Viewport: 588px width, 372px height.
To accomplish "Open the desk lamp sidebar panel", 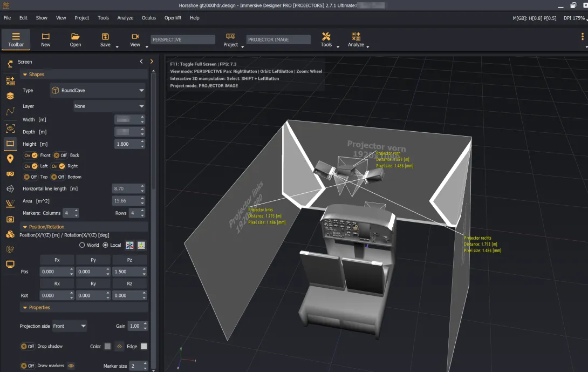I will point(10,64).
